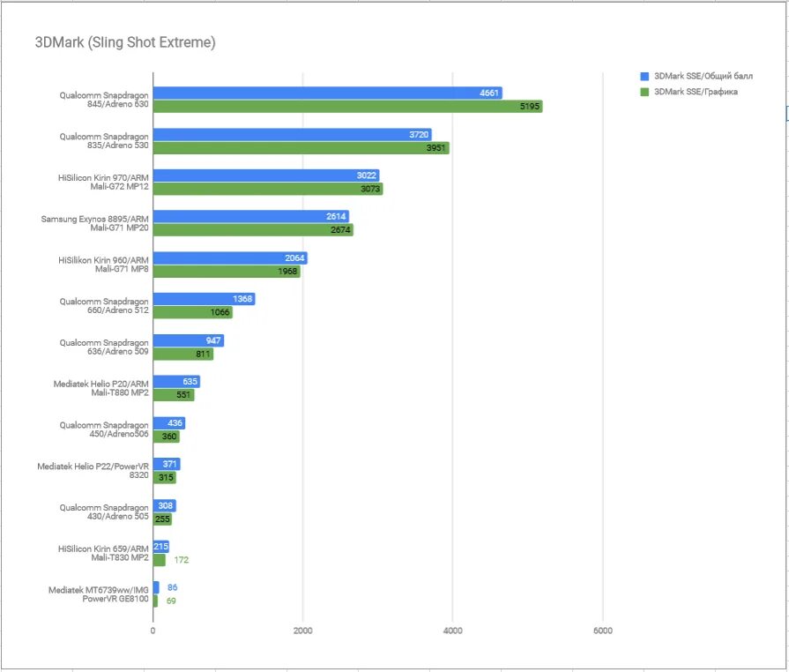Click the blue bar labeled 4661
The width and height of the screenshot is (789, 672).
(328, 93)
